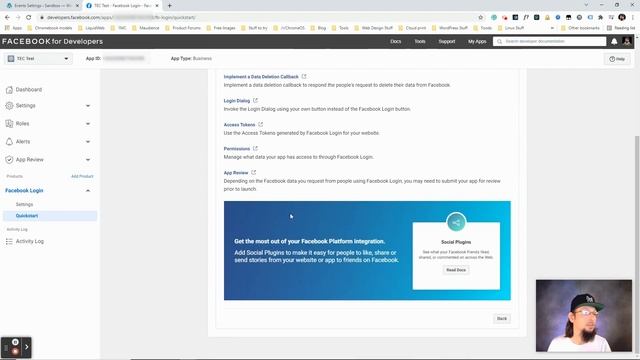Open Tools in the header menu
This screenshot has height=360, width=640.
pos(420,41)
